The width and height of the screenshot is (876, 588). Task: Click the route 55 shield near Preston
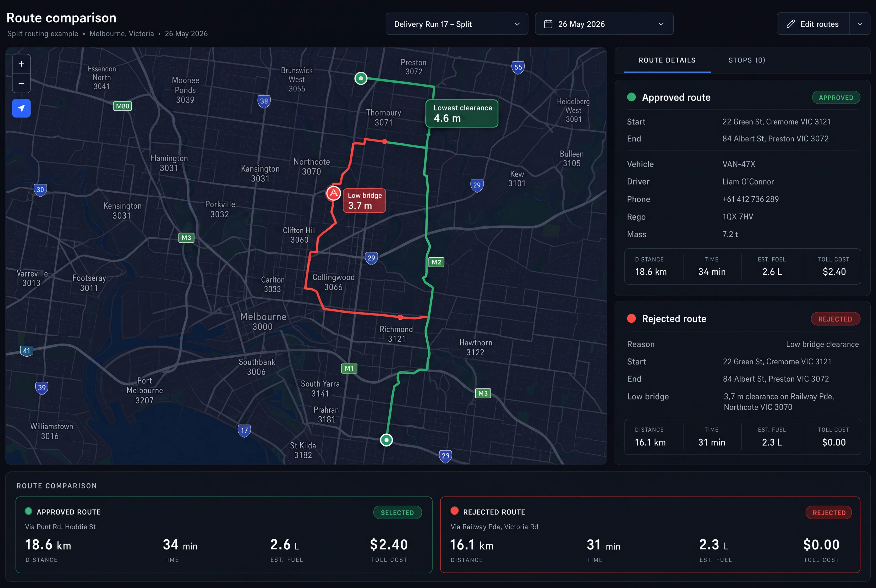click(x=518, y=68)
